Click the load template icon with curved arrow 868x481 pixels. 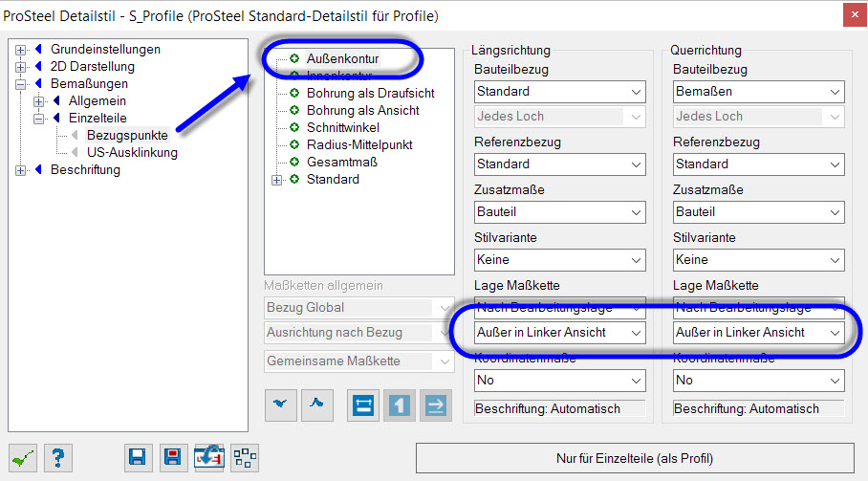(208, 458)
